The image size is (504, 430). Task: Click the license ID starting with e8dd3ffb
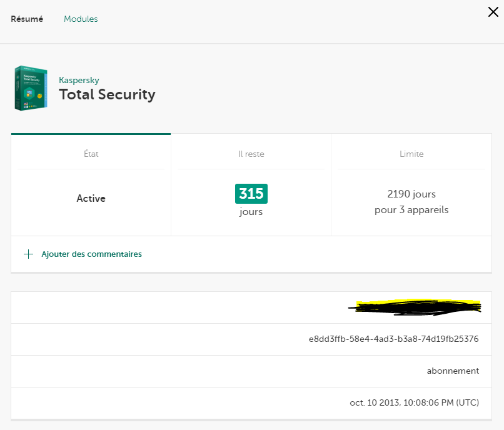click(393, 339)
